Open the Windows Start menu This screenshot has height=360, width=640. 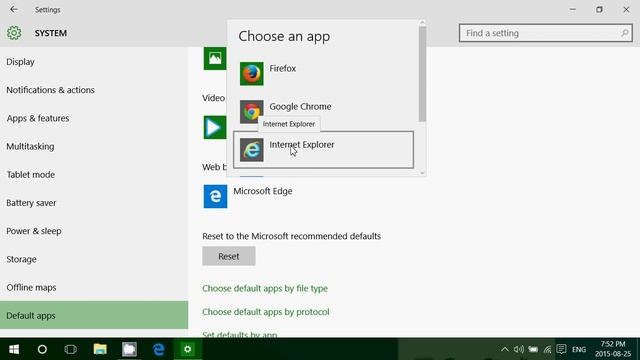click(x=14, y=349)
